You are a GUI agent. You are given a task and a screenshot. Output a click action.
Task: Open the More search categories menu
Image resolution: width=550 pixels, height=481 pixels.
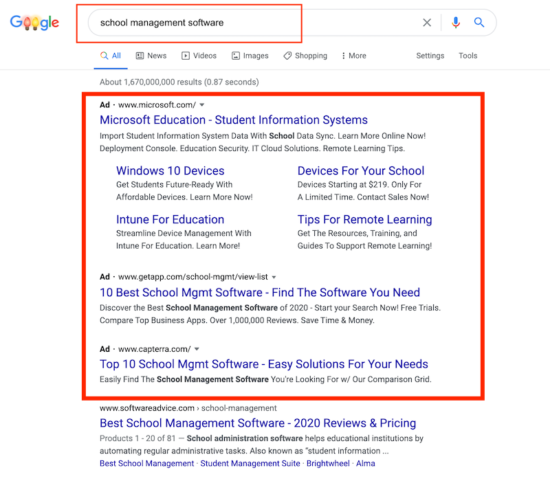354,56
